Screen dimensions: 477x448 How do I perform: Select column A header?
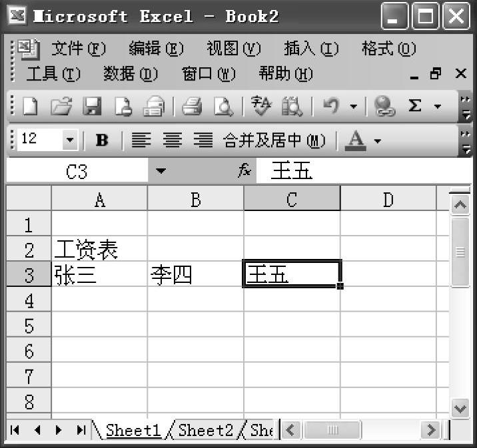pos(99,199)
